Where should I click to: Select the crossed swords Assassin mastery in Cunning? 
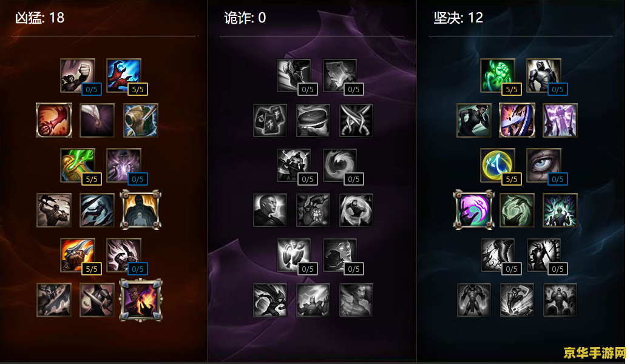click(x=356, y=120)
